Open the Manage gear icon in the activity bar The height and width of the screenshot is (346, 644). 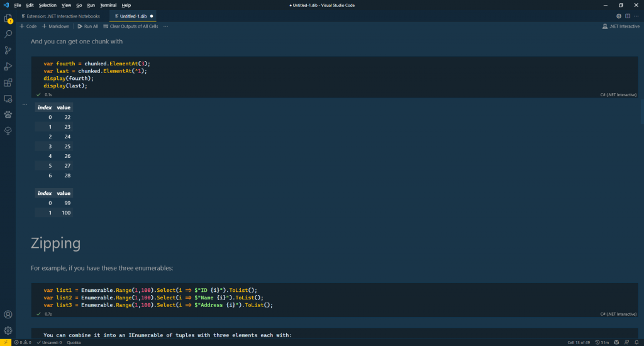pos(8,330)
